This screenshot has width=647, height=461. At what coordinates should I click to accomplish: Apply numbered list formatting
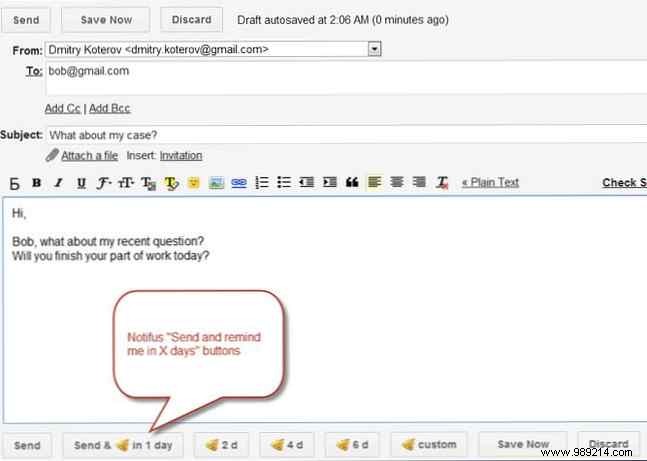[262, 182]
